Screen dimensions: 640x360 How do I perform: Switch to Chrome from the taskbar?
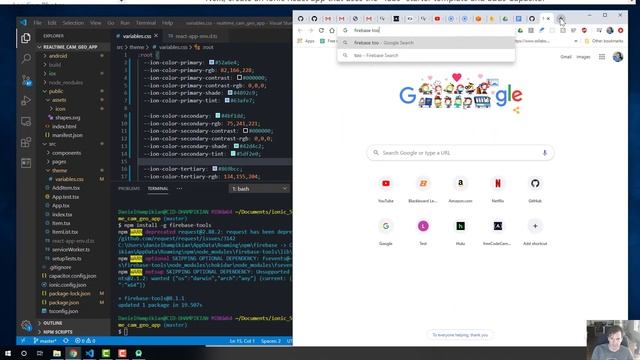point(73,353)
